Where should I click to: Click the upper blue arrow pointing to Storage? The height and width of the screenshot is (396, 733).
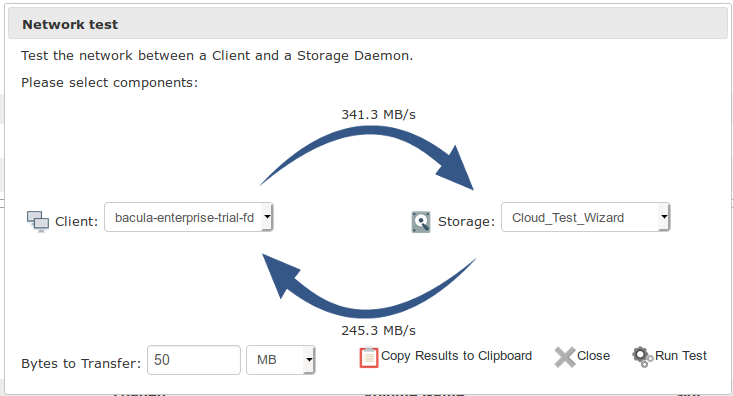367,158
